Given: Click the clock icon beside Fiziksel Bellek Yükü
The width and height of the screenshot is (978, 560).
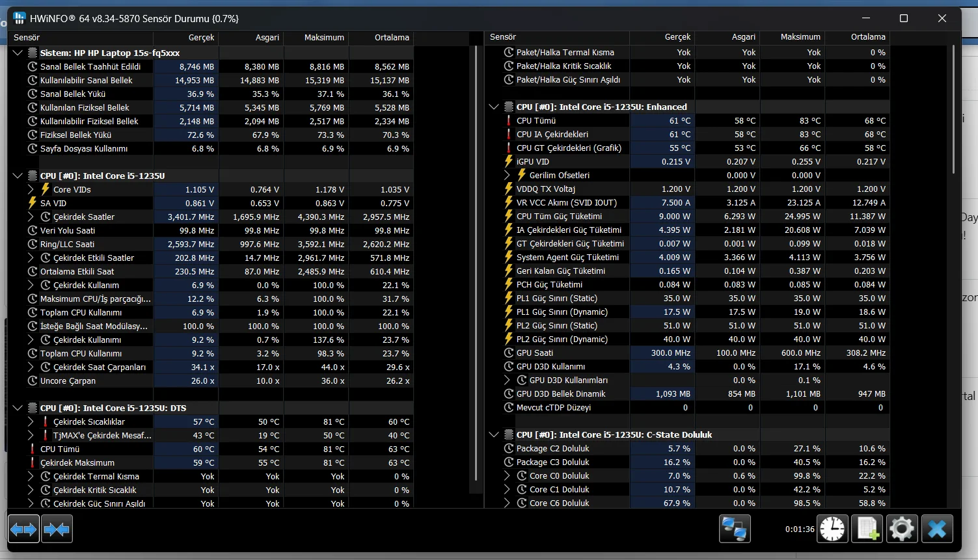Looking at the screenshot, I should point(33,135).
